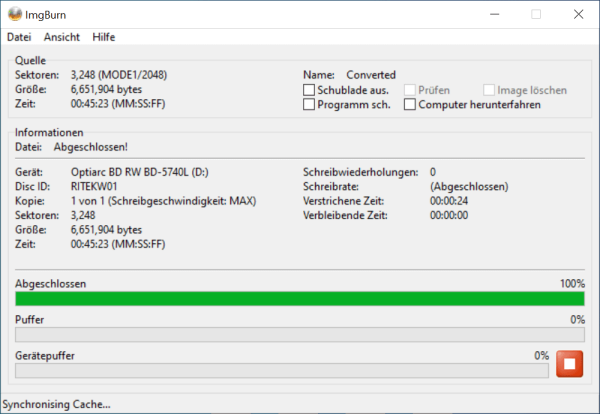
Task: Click the source name Converted
Action: 371,75
